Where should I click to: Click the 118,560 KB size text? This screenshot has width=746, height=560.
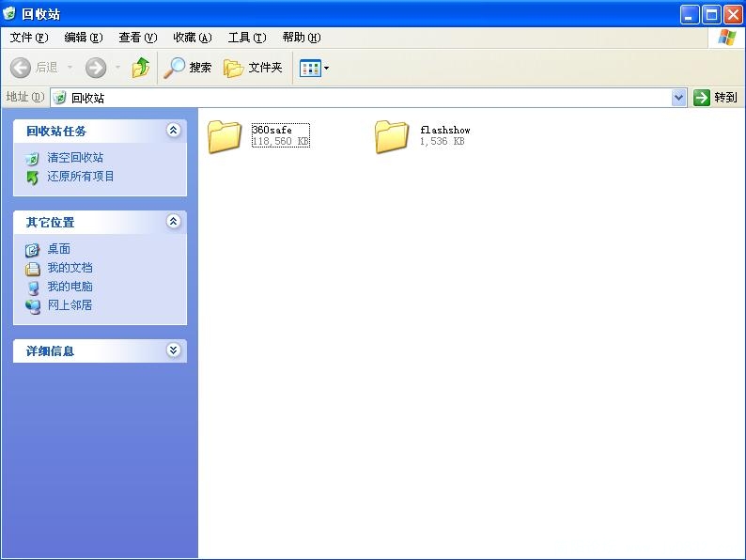[x=281, y=141]
